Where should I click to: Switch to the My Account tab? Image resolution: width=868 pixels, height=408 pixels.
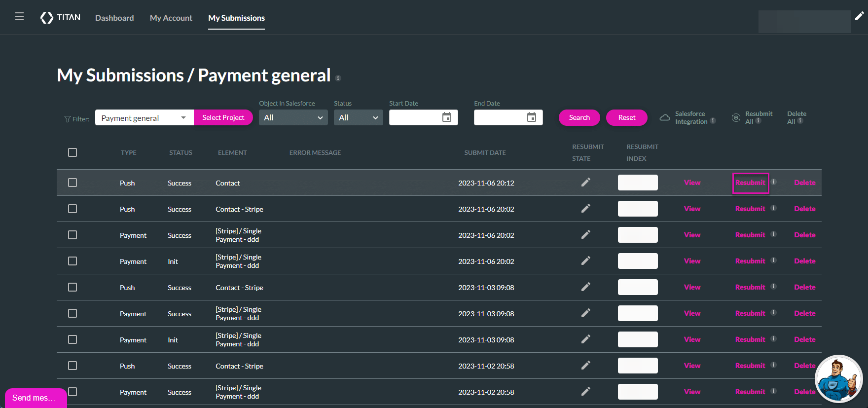[x=171, y=18]
